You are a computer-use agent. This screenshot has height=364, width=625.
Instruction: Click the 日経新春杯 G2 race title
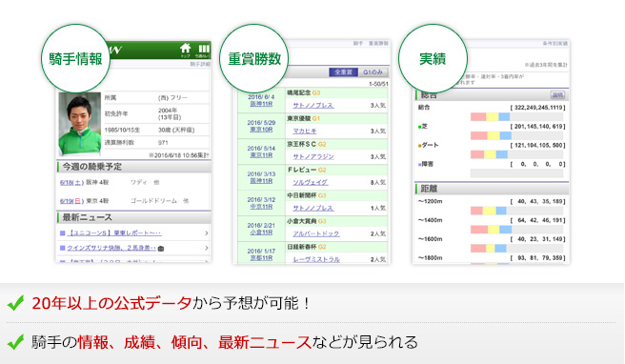click(307, 247)
